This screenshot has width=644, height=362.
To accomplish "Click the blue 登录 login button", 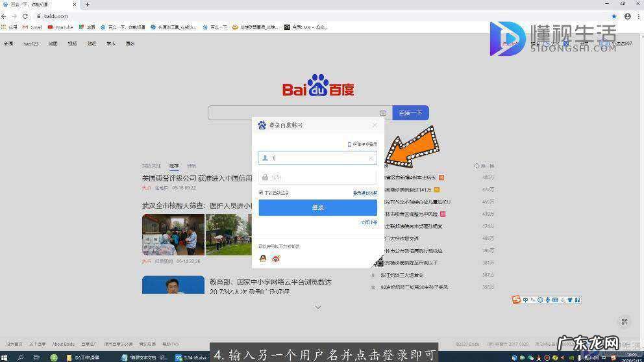I will [x=317, y=208].
